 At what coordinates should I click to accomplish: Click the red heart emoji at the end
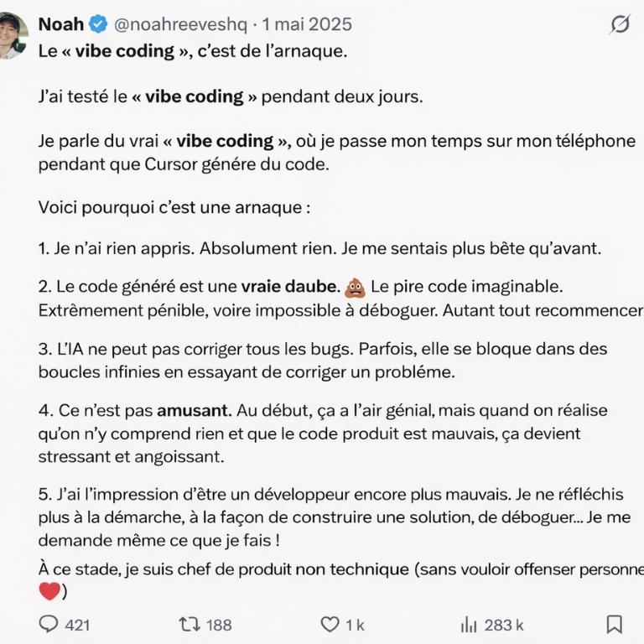(49, 591)
